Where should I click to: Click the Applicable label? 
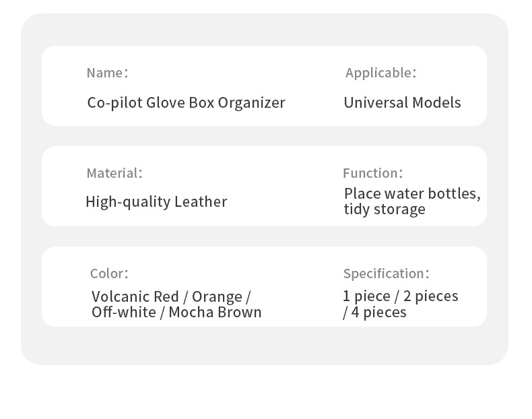[380, 73]
